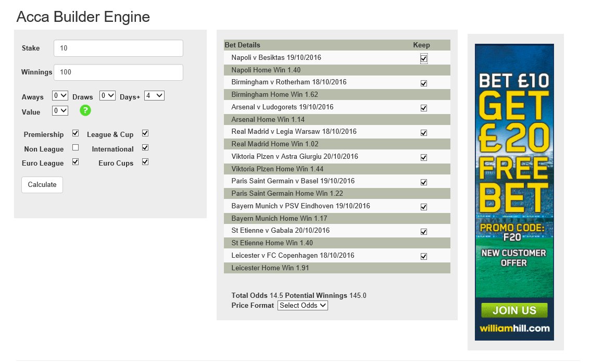This screenshot has width=591, height=364.
Task: Untick Keep for Leicester v FC Copenhagen
Action: click(423, 256)
